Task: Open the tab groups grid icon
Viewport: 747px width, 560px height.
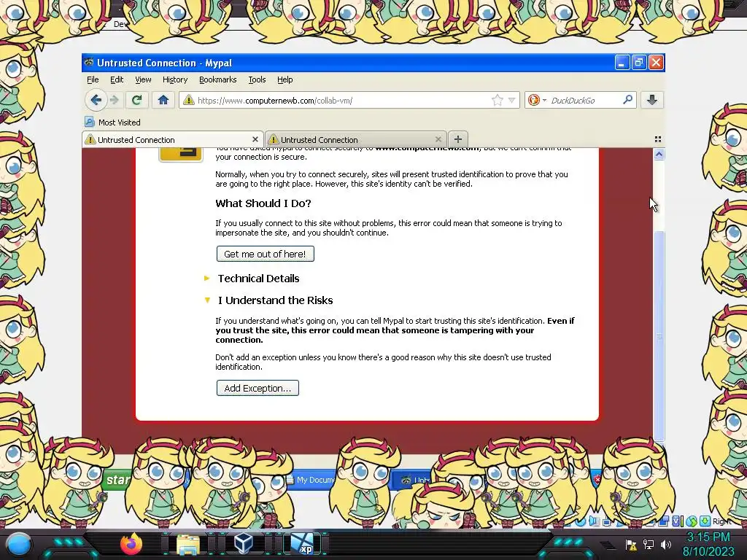Action: click(657, 139)
